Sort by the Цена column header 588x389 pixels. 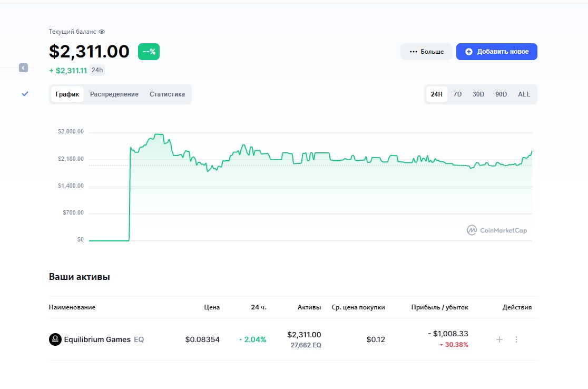click(212, 307)
